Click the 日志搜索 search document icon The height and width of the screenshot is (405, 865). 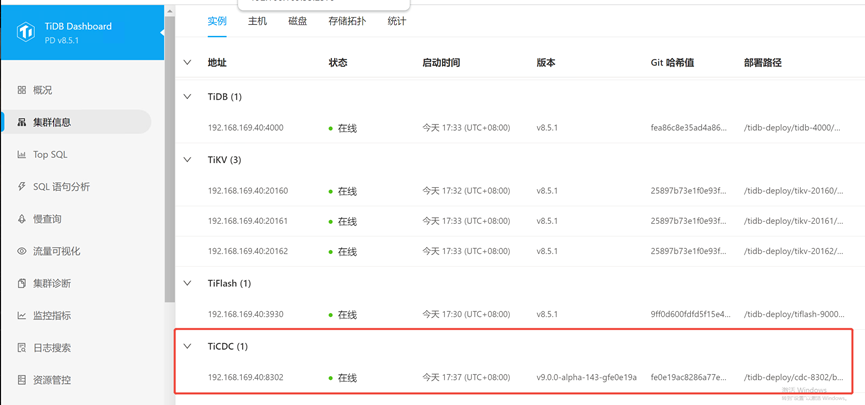click(x=22, y=348)
